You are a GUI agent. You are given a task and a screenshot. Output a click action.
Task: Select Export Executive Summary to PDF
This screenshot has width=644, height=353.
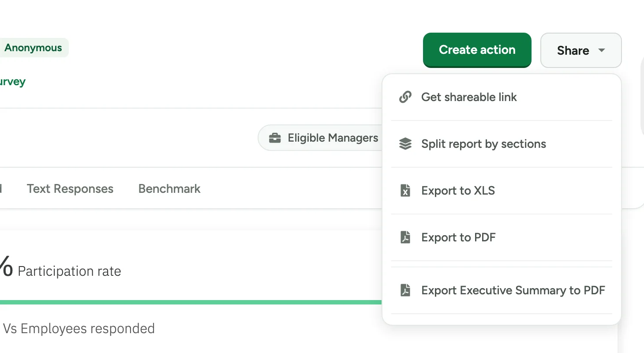[502, 290]
